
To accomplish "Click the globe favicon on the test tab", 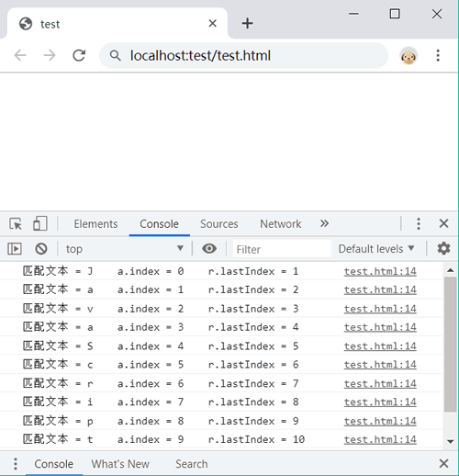I will (x=26, y=24).
